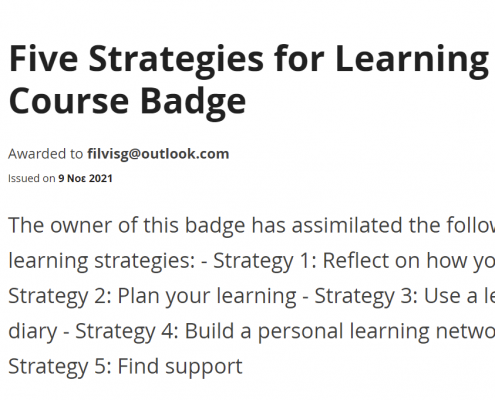Open the filvisg@outlook.com recipient email
The width and height of the screenshot is (495, 400).
click(x=158, y=154)
